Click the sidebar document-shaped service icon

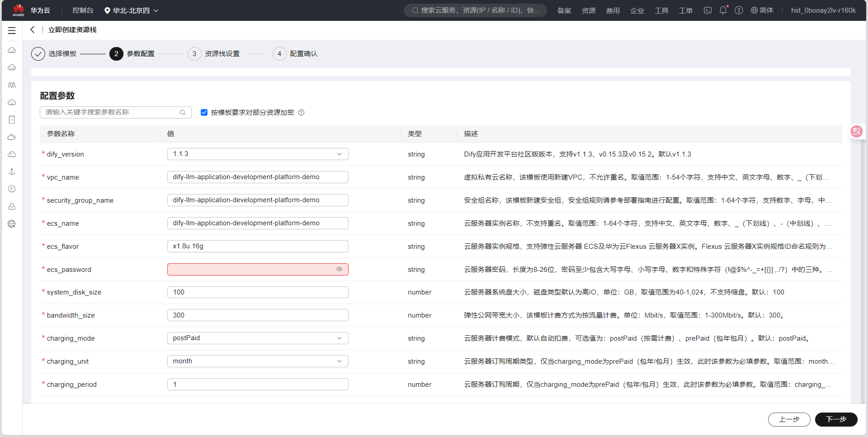[x=12, y=120]
